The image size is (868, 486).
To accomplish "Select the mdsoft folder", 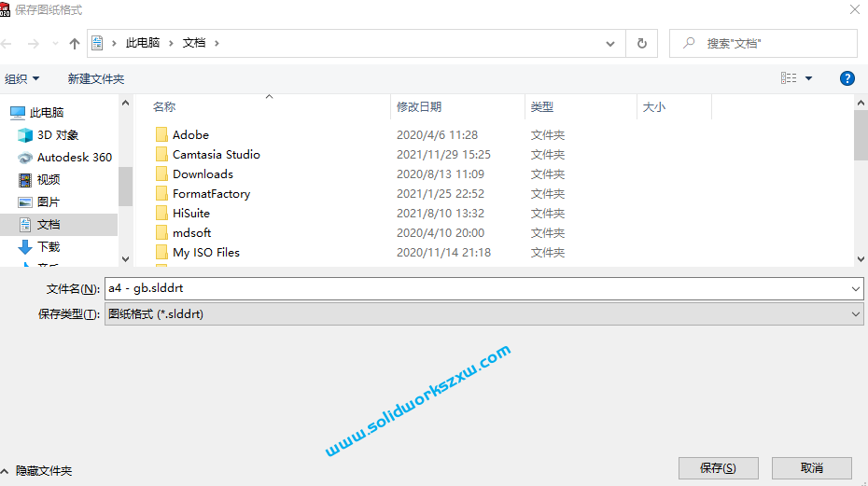I will [191, 233].
